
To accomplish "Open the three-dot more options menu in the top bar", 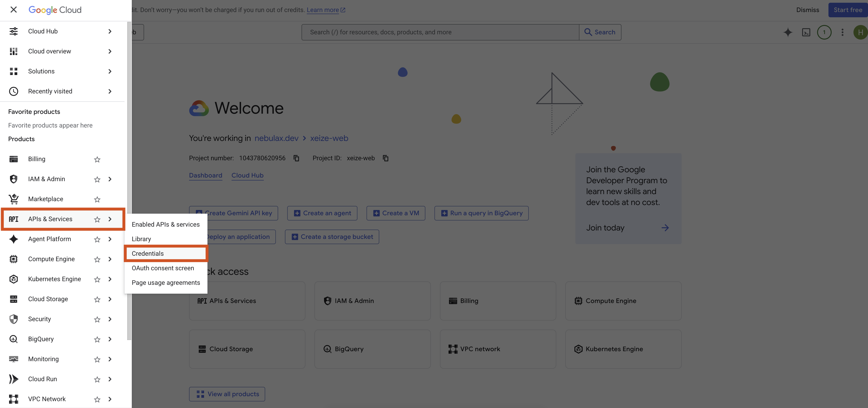I will [x=842, y=32].
